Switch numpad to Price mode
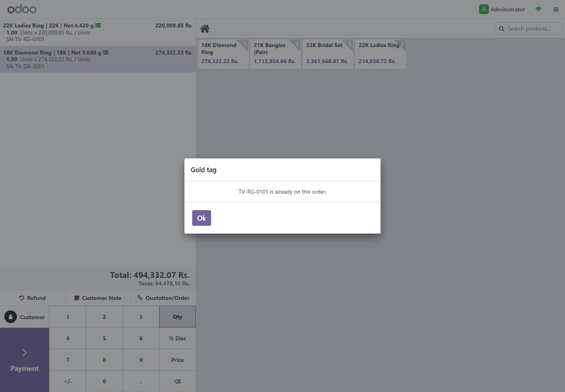 178,360
